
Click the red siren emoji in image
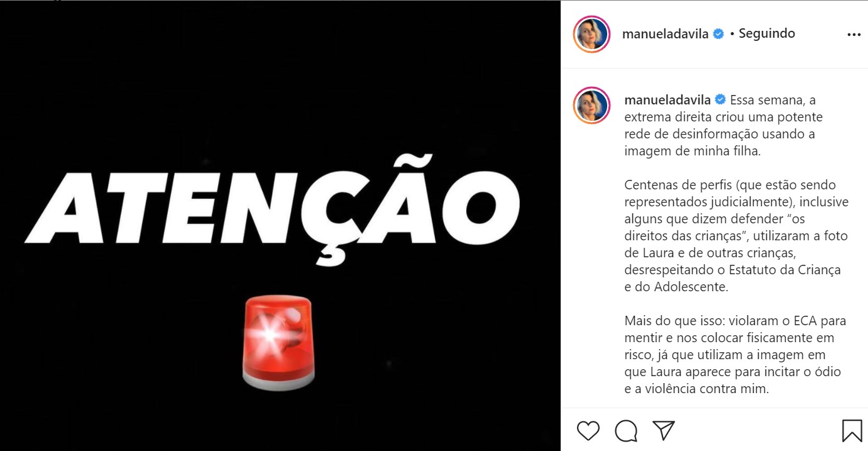pyautogui.click(x=278, y=343)
